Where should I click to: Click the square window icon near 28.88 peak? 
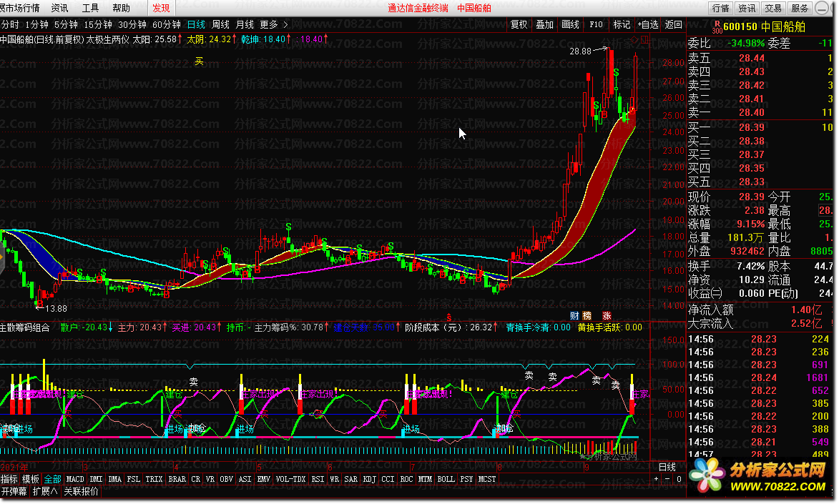coord(644,39)
